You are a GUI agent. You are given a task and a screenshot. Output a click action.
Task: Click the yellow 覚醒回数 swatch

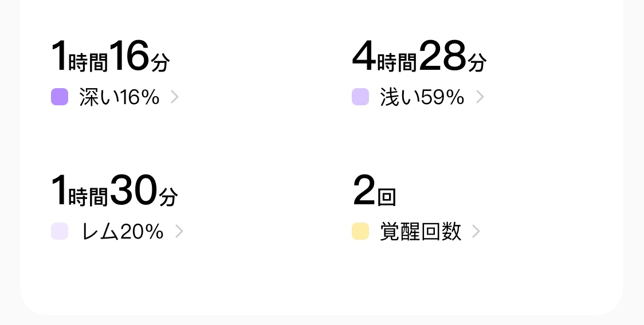click(x=360, y=231)
